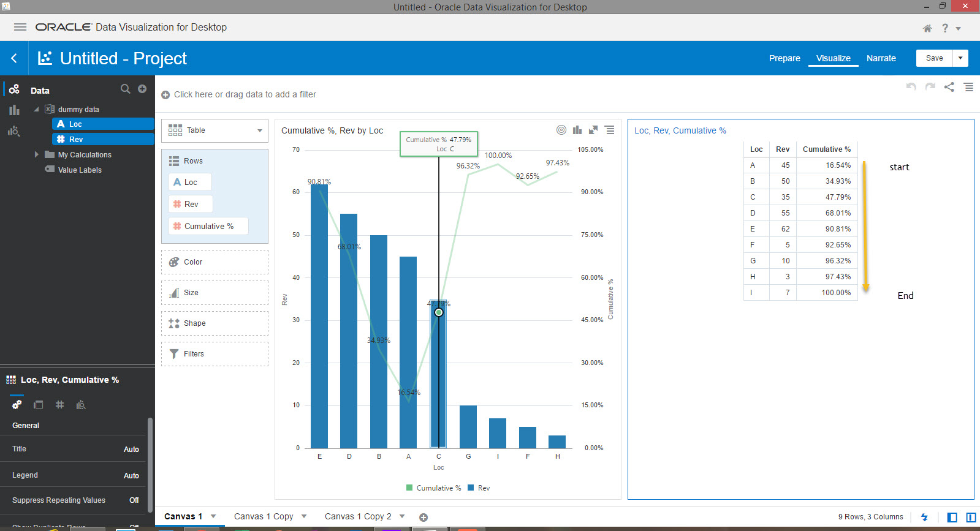Open the Save options dropdown arrow
Viewport: 980px width, 531px height.
click(x=960, y=58)
